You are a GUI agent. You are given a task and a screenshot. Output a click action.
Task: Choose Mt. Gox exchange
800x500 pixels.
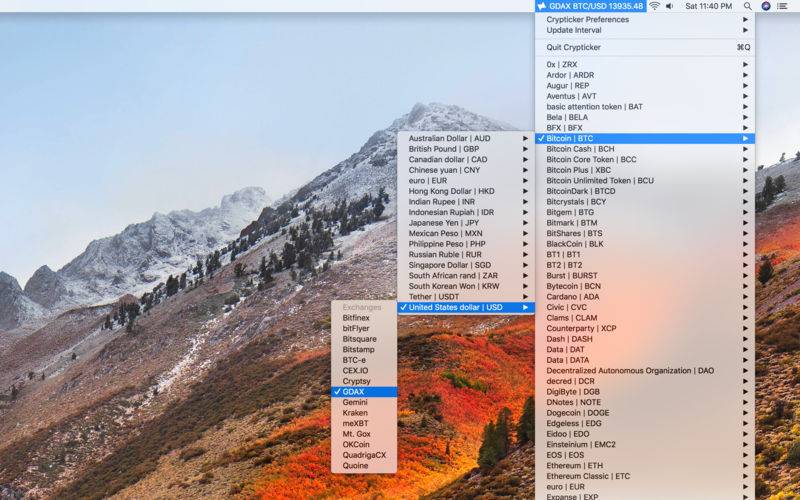tap(364, 434)
